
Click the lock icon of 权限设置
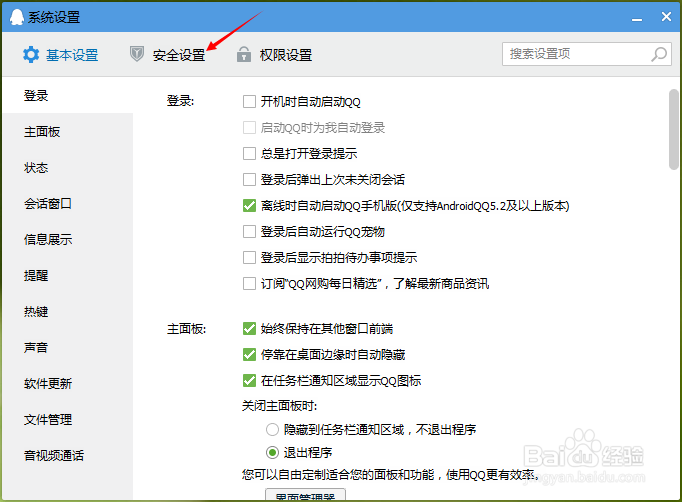coord(244,54)
